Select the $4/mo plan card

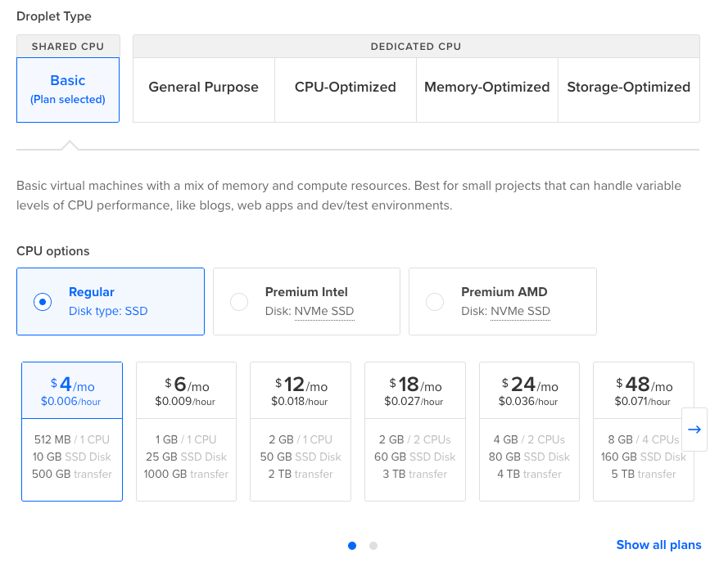(72, 431)
